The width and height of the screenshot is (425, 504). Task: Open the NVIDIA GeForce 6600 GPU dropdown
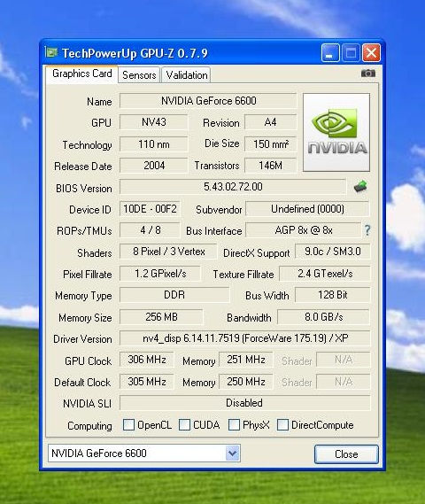[x=144, y=454]
